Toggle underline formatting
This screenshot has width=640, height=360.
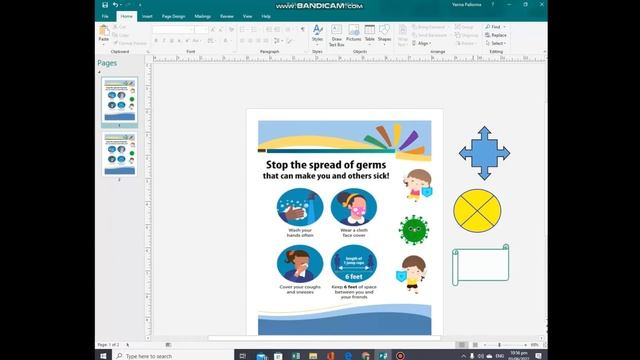coord(171,41)
